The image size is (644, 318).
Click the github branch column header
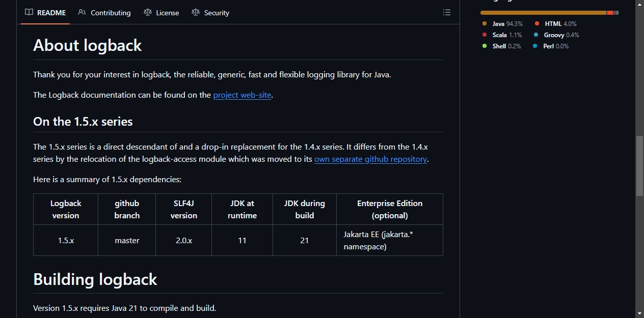127,209
